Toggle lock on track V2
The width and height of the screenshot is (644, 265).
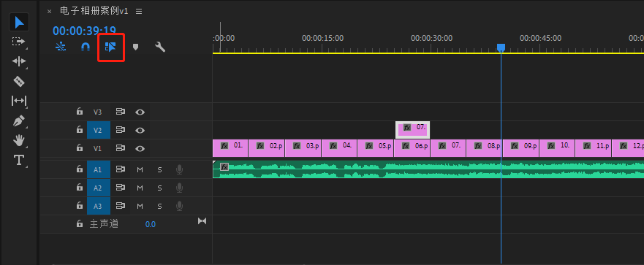pyautogui.click(x=79, y=130)
